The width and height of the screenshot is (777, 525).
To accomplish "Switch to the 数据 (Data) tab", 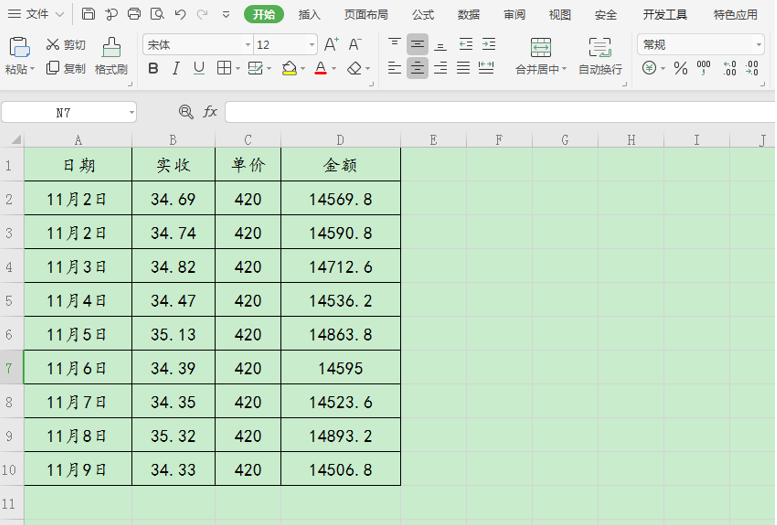I will click(468, 15).
